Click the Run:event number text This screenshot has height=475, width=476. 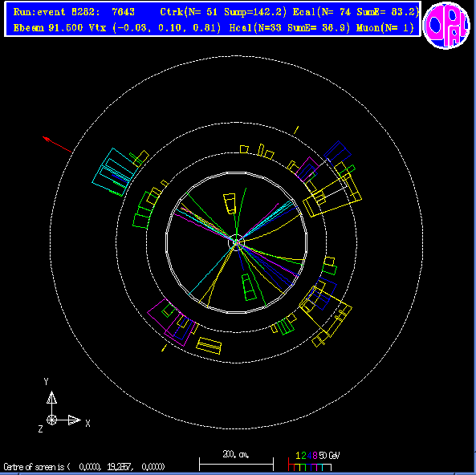click(74, 12)
